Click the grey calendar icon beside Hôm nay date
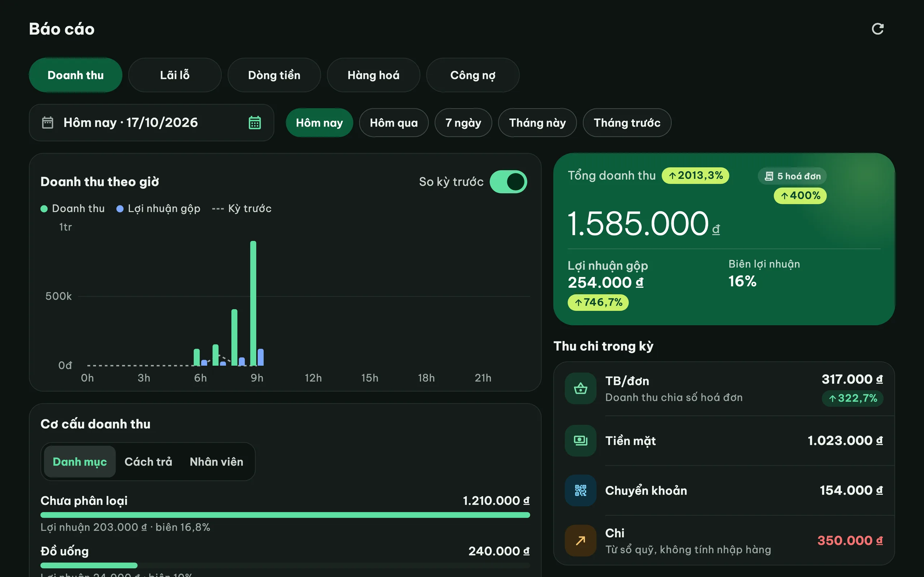The width and height of the screenshot is (924, 577). (47, 123)
